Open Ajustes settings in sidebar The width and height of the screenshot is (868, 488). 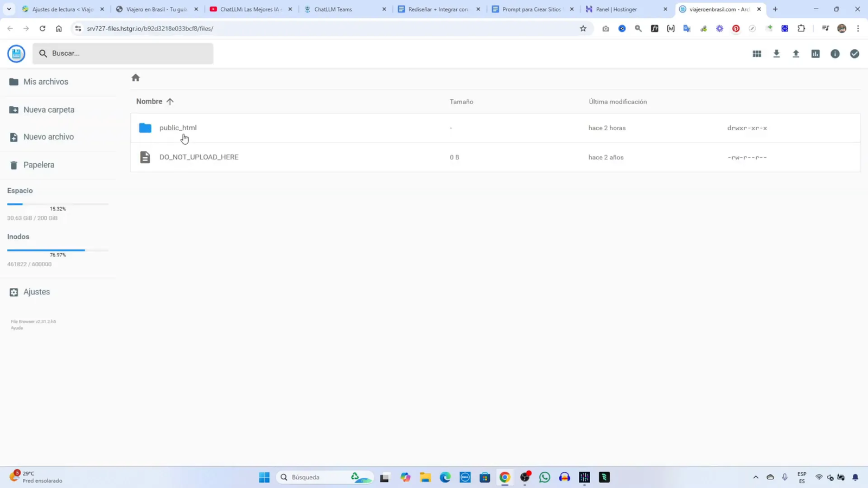[x=36, y=292]
